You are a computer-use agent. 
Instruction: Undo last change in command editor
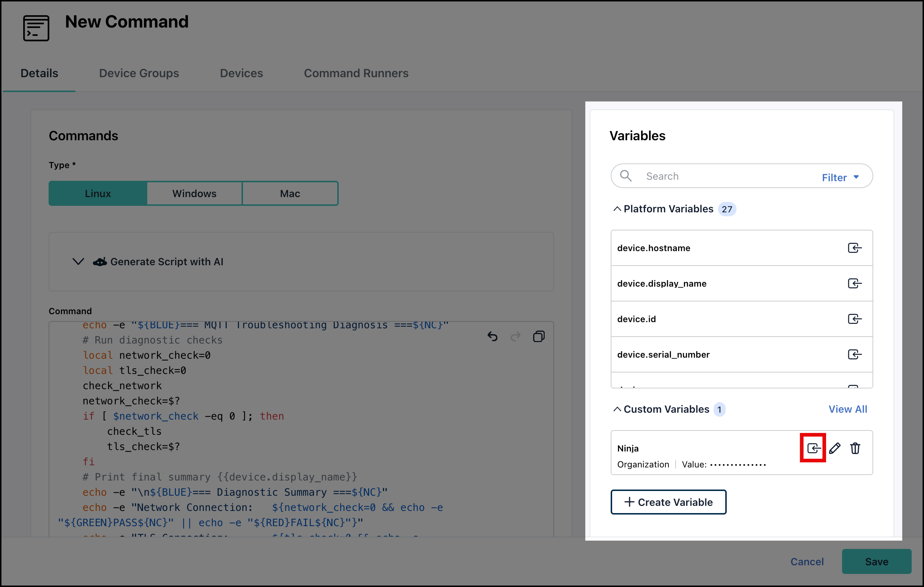click(493, 336)
